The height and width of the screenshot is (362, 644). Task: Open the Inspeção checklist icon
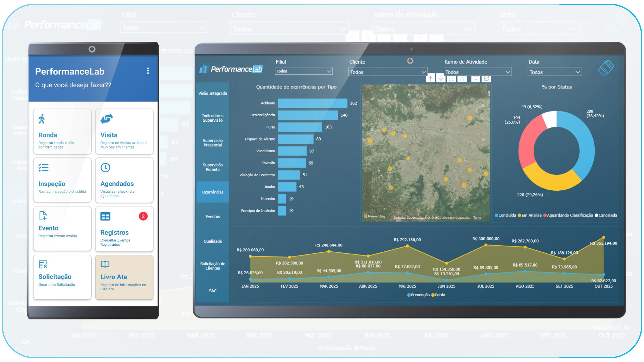(x=43, y=168)
